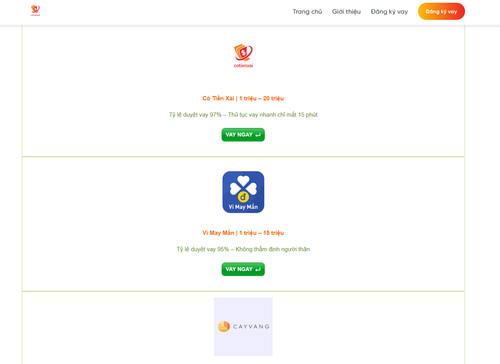Click the cotienxai logo image

(x=243, y=56)
